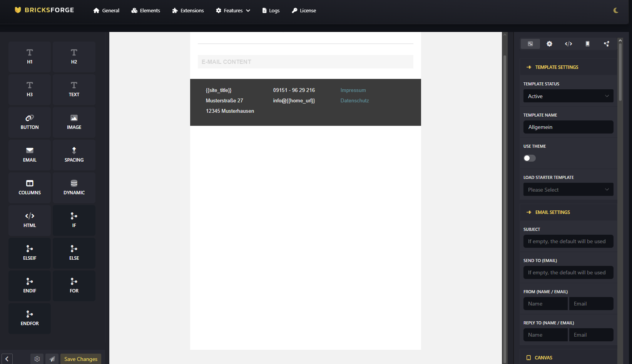Viewport: 632px width, 364px height.
Task: Open the Template Status dropdown
Action: 568,96
